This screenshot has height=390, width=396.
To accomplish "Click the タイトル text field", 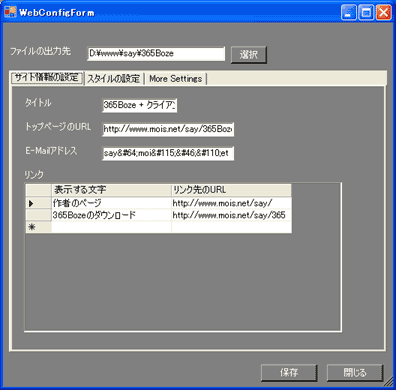I will tap(140, 105).
